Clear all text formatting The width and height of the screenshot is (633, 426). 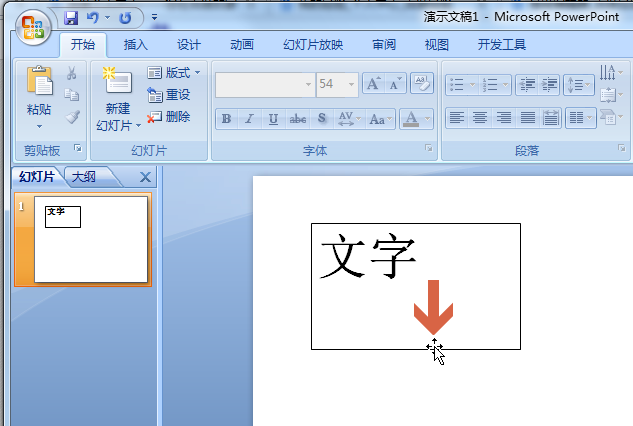click(x=421, y=83)
